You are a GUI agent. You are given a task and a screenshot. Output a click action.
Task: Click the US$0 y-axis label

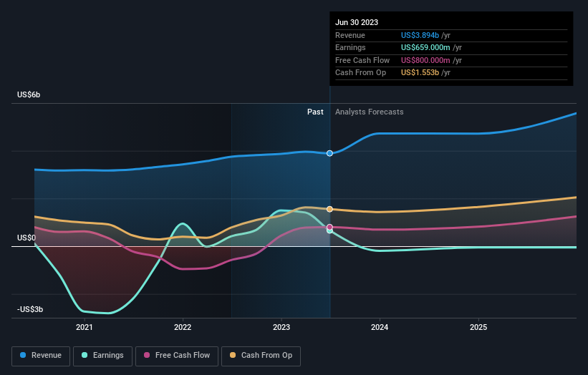pyautogui.click(x=26, y=238)
